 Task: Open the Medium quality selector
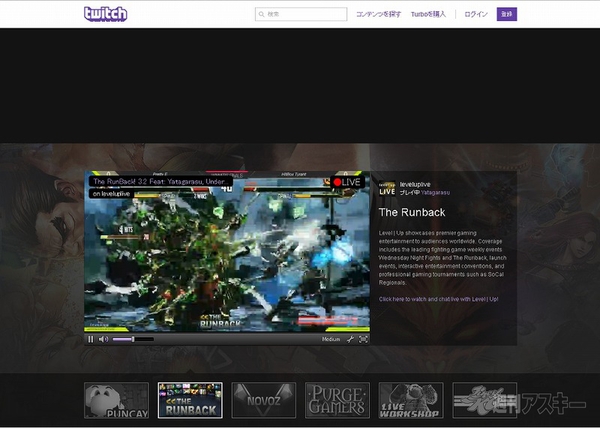point(331,339)
